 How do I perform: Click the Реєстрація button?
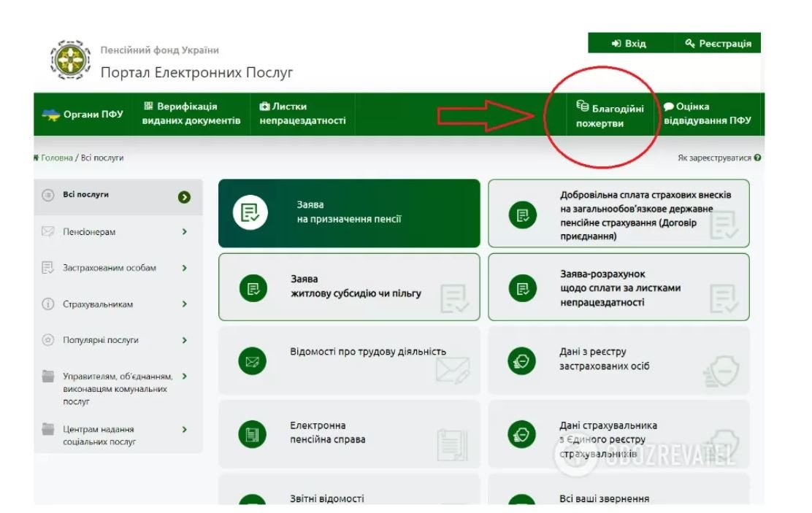pos(717,44)
